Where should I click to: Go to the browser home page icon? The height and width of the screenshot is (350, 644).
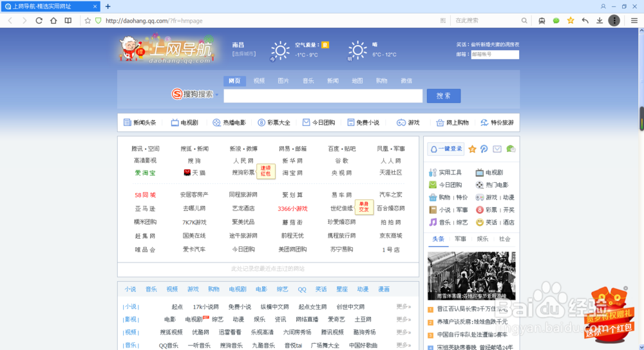(53, 21)
